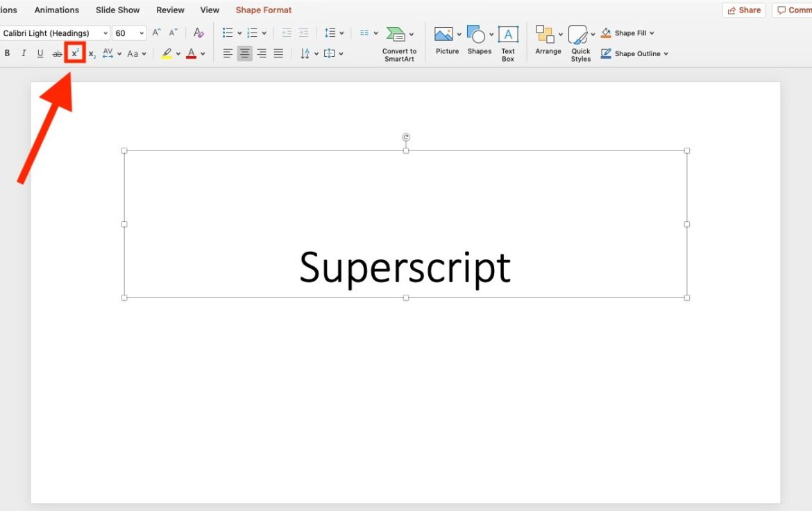Click the Justify text alignment icon

tap(278, 53)
